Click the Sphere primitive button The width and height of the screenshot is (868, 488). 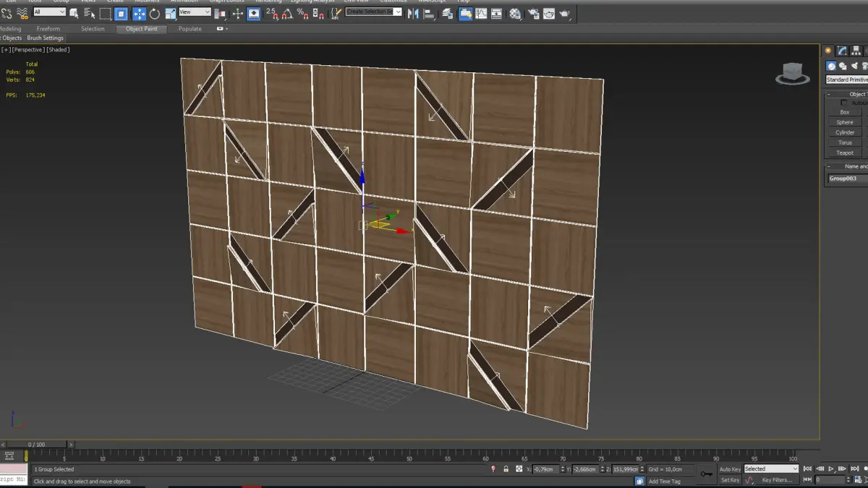coord(845,122)
